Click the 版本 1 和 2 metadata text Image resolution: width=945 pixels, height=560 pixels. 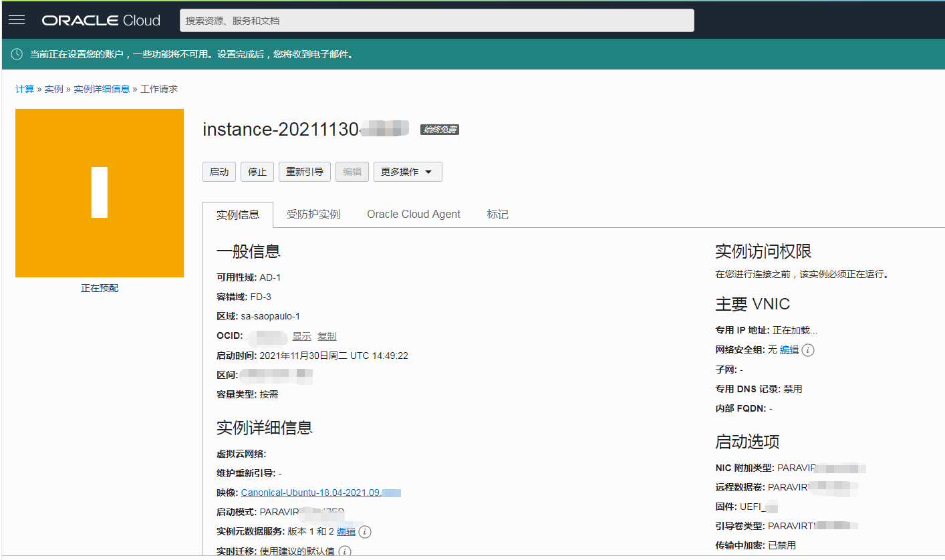pos(311,532)
